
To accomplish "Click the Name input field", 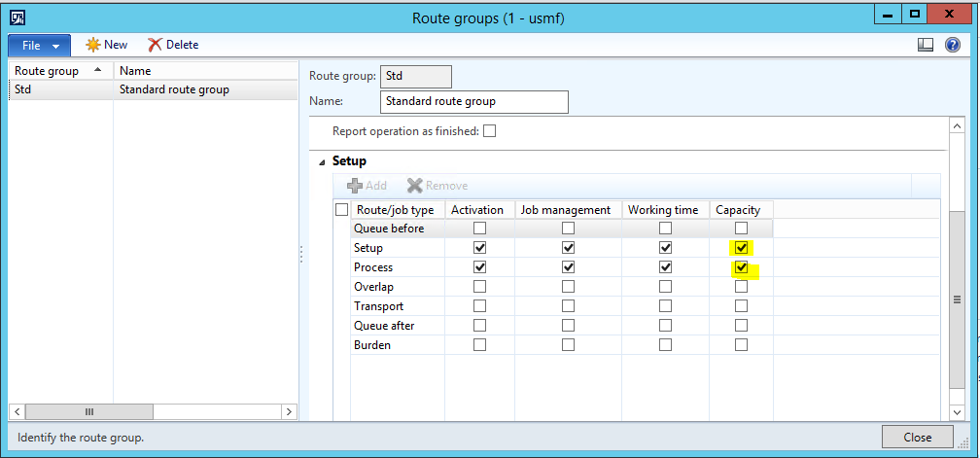I will (473, 101).
